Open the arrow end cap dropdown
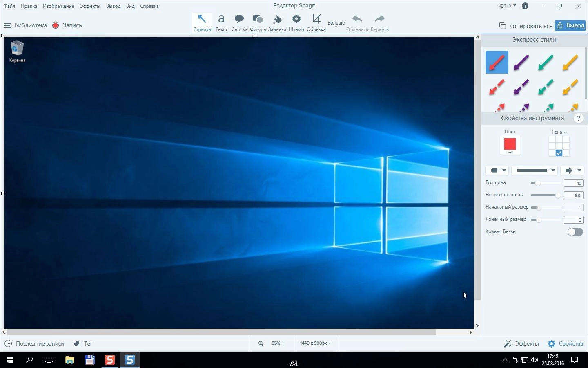588x368 pixels. 572,171
